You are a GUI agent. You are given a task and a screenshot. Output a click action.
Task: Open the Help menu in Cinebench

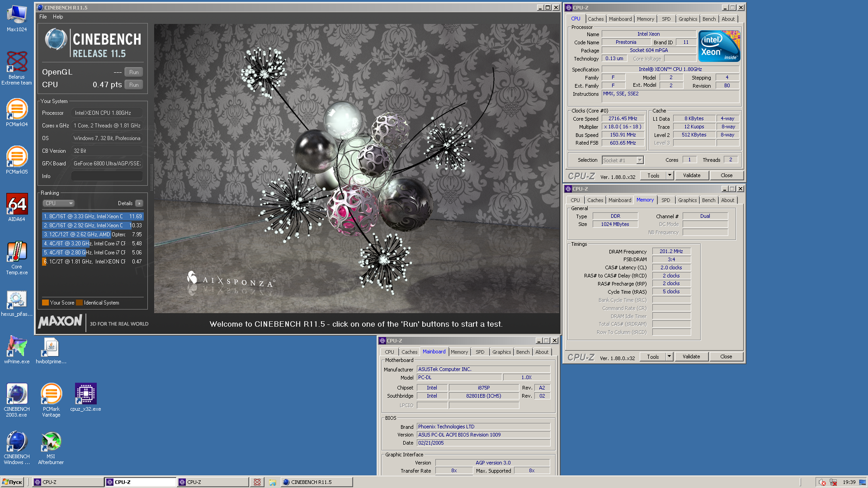click(58, 17)
